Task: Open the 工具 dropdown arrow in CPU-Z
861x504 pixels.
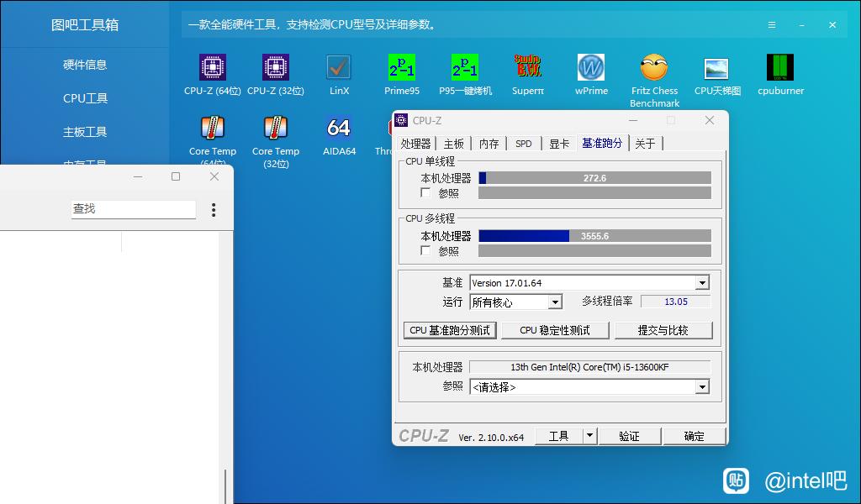Action: pyautogui.click(x=589, y=436)
